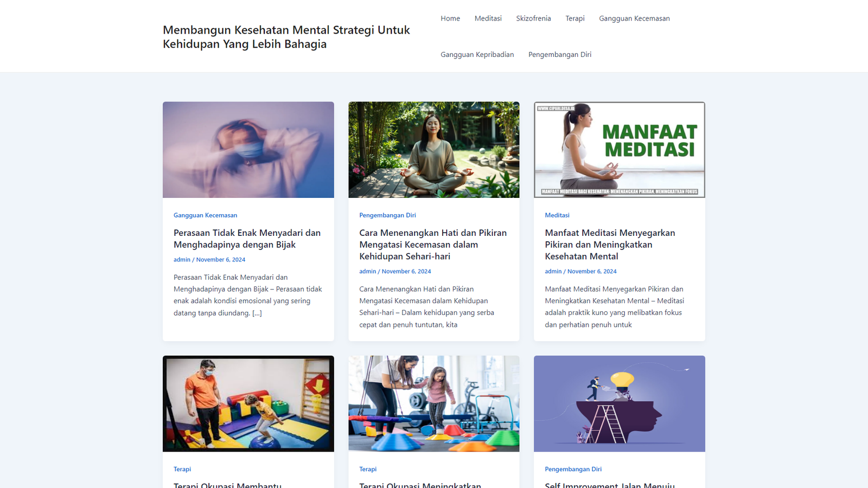Screen dimensions: 868x488
Task: Click the site title Membangun Kesehatan Mental
Action: click(x=286, y=37)
